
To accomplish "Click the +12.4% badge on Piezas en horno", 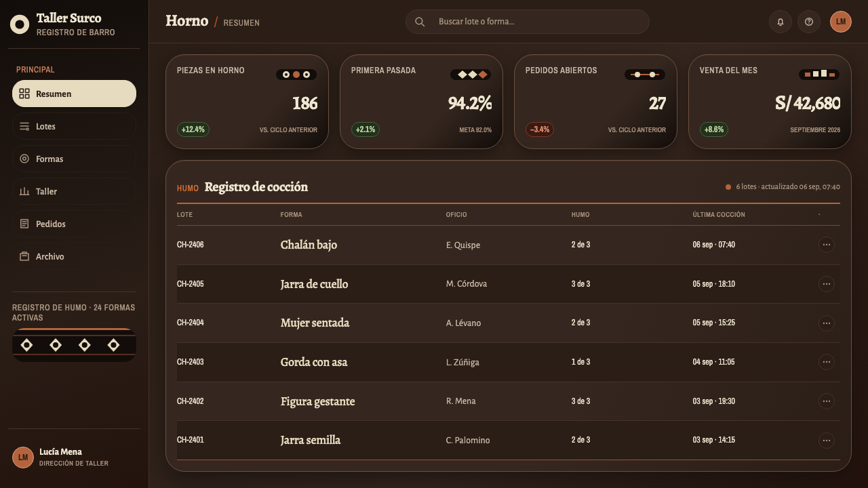I will click(193, 129).
